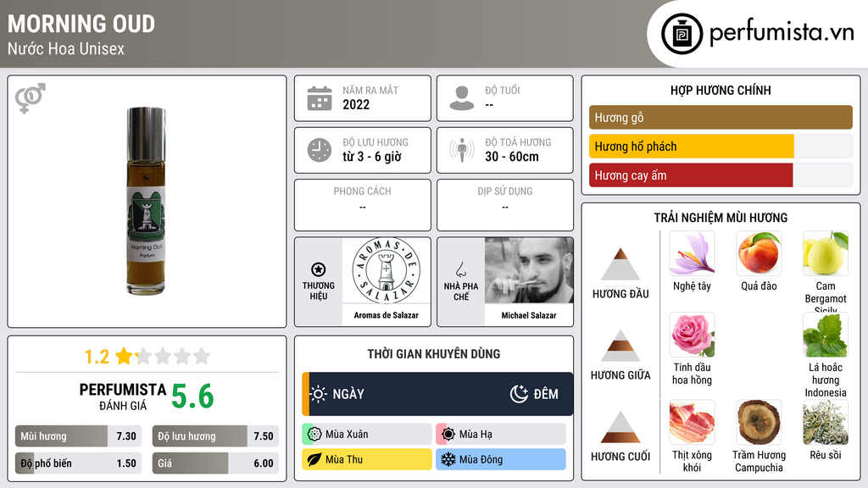
Task: Click the leaf icon for Mùa Thu
Action: 314,459
